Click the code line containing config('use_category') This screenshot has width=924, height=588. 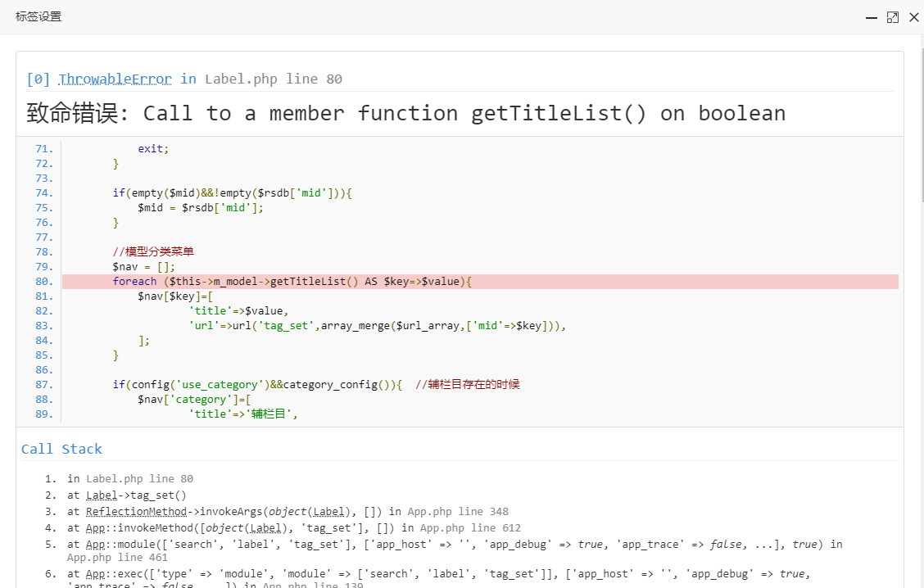click(x=256, y=385)
